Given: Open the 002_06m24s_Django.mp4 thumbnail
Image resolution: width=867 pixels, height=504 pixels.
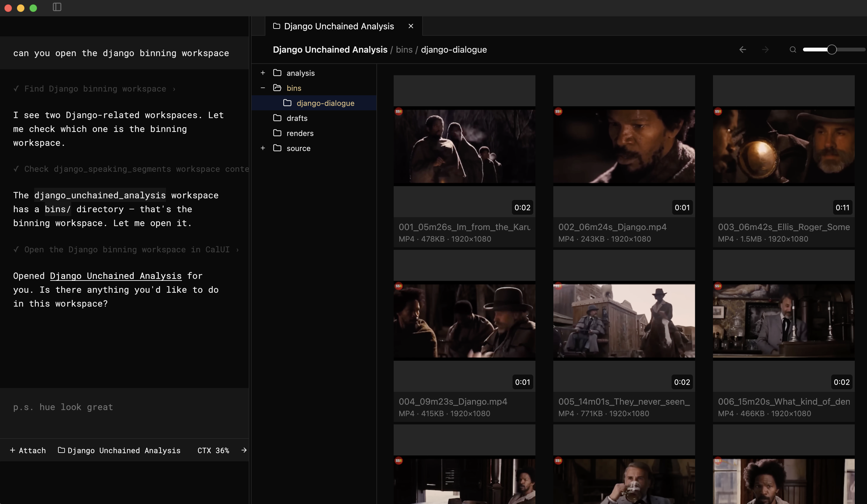Looking at the screenshot, I should tap(624, 146).
